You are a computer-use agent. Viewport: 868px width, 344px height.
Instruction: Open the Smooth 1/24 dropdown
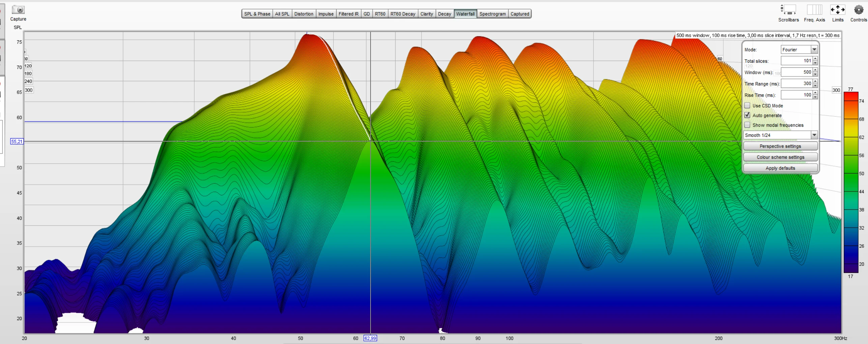[x=781, y=135]
